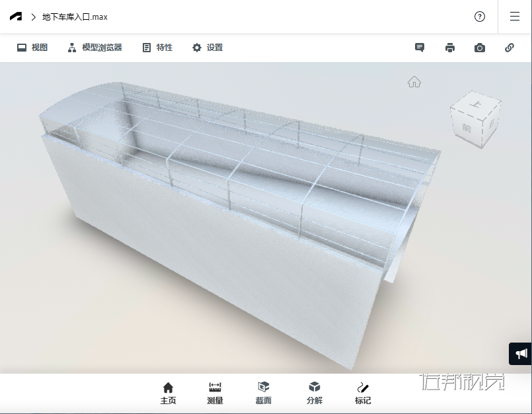Image resolution: width=532 pixels, height=414 pixels.
Task: Show the 特性 properties panel
Action: (x=157, y=48)
